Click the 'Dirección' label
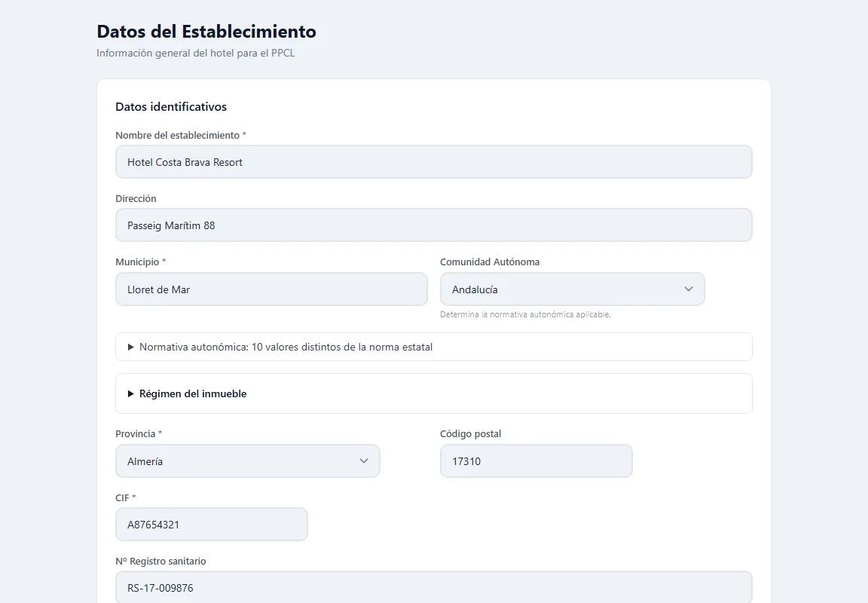This screenshot has width=868, height=603. click(136, 198)
